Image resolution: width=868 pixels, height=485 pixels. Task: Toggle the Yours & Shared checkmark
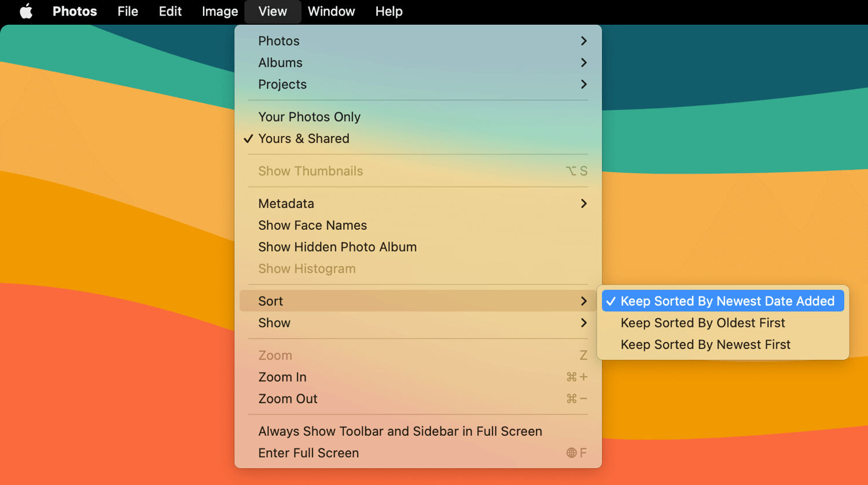248,139
